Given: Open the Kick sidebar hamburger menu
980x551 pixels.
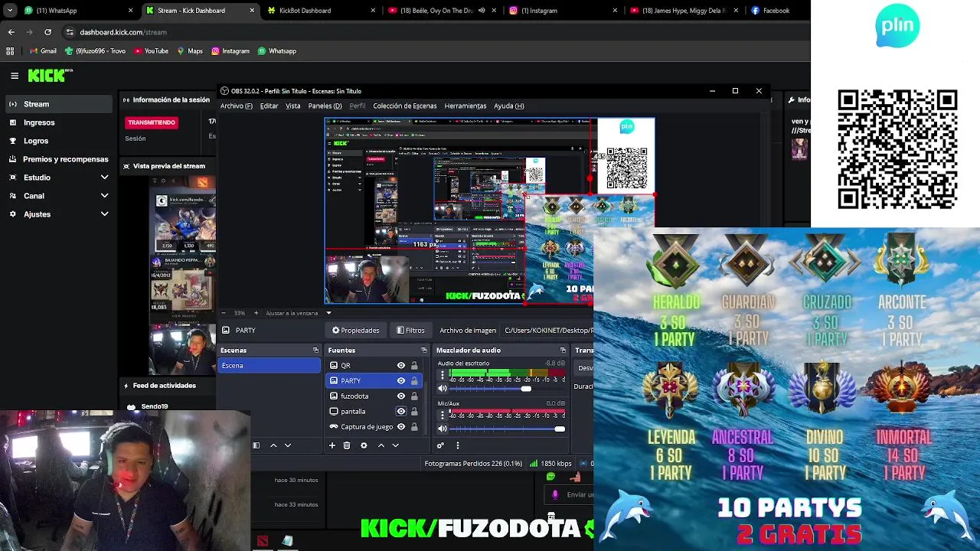Looking at the screenshot, I should click(x=15, y=76).
